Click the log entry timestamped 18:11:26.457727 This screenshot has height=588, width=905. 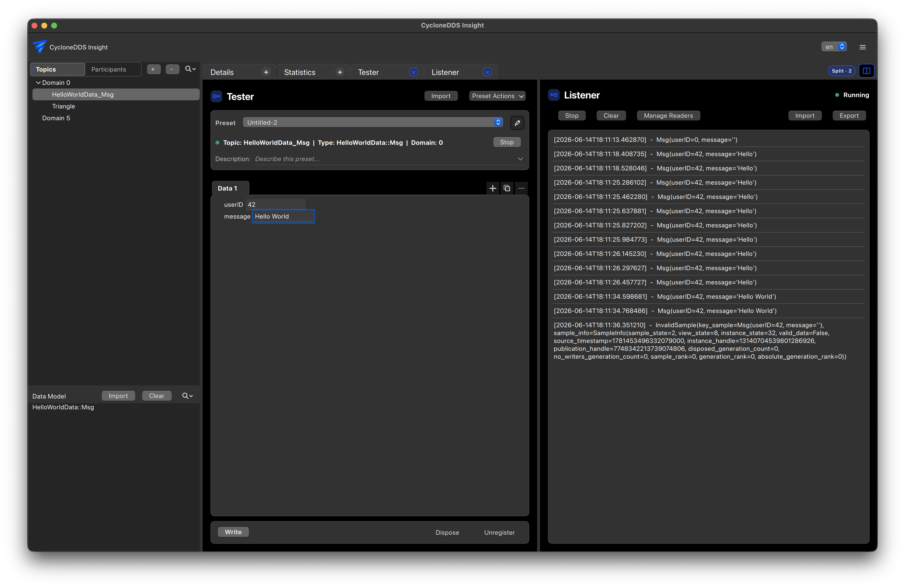click(709, 282)
